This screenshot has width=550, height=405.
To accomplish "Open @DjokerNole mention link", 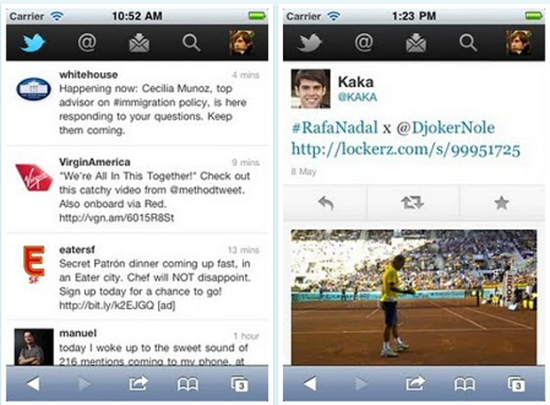I will point(445,128).
